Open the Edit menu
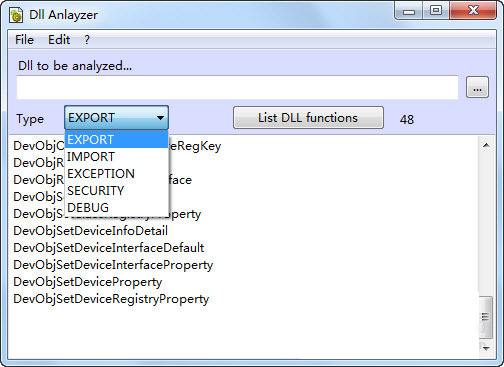504x367 pixels. pos(59,40)
